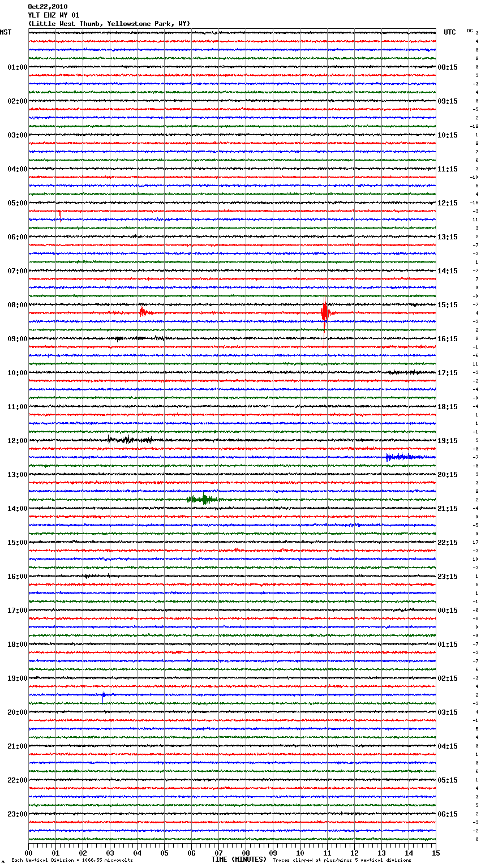
Task: Click the 'MST' column header
Action: [6, 32]
